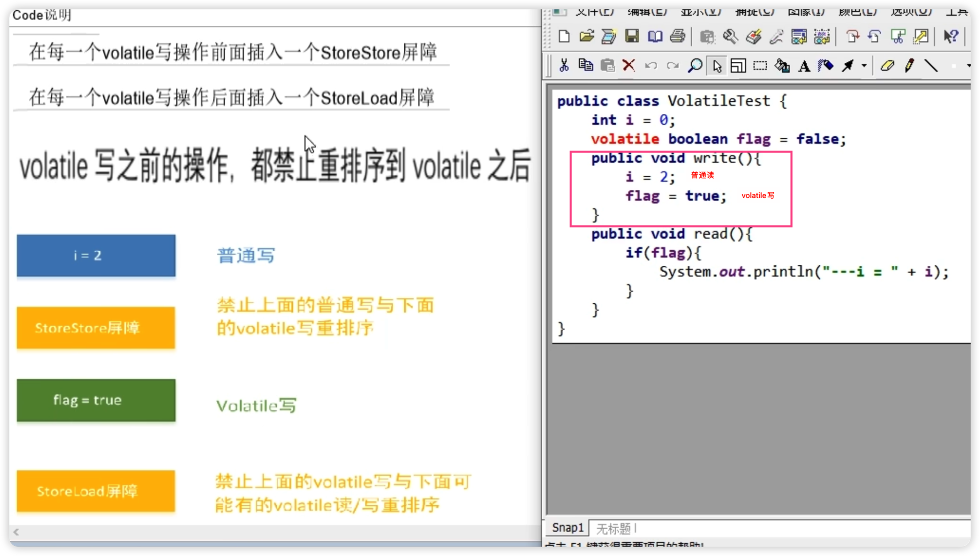The image size is (980, 556).
Task: Click the 'System.out.println' code line
Action: tap(804, 272)
